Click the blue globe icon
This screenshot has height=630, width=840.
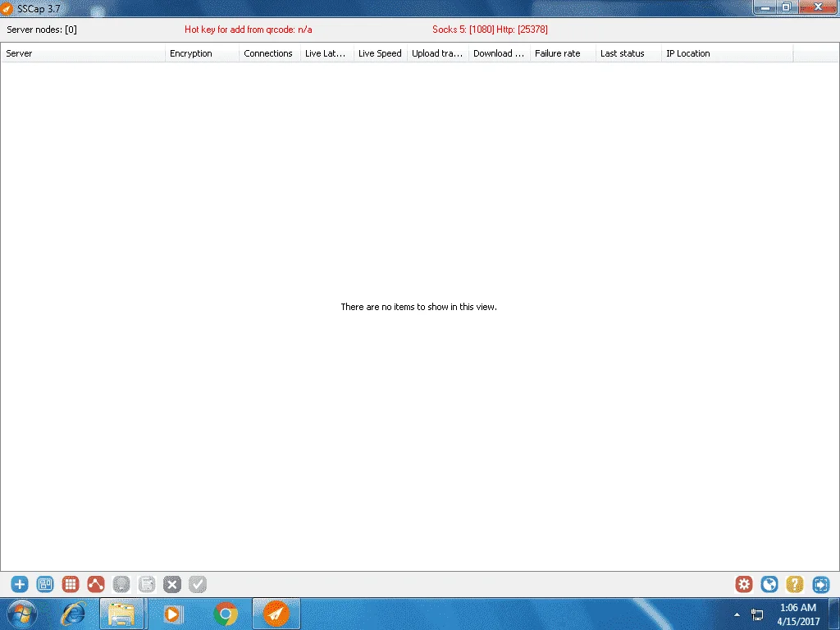(769, 584)
